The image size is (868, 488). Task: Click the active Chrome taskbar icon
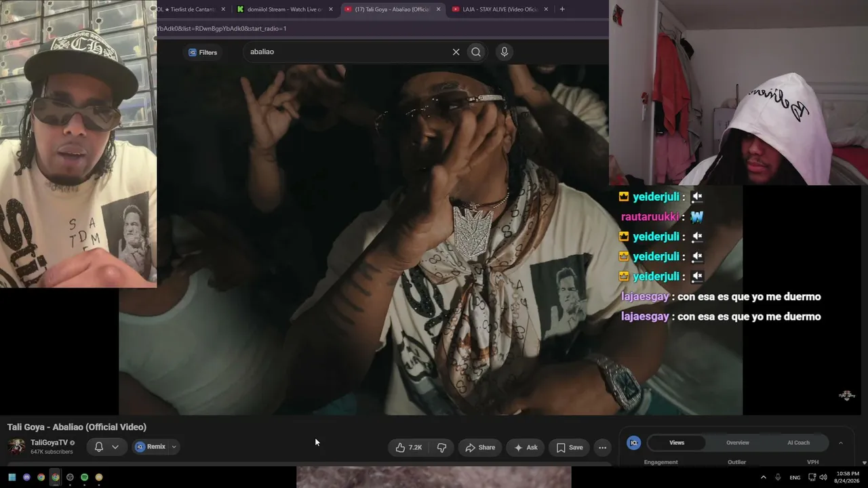point(55,477)
